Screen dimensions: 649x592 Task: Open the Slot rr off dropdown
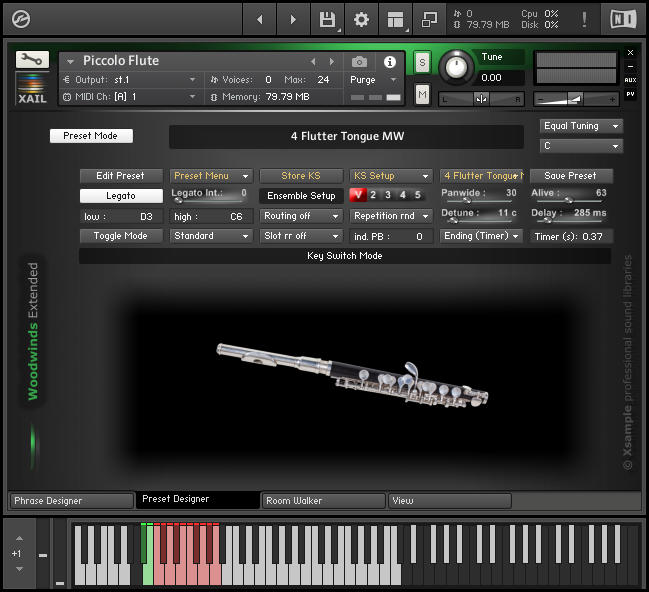[x=301, y=236]
